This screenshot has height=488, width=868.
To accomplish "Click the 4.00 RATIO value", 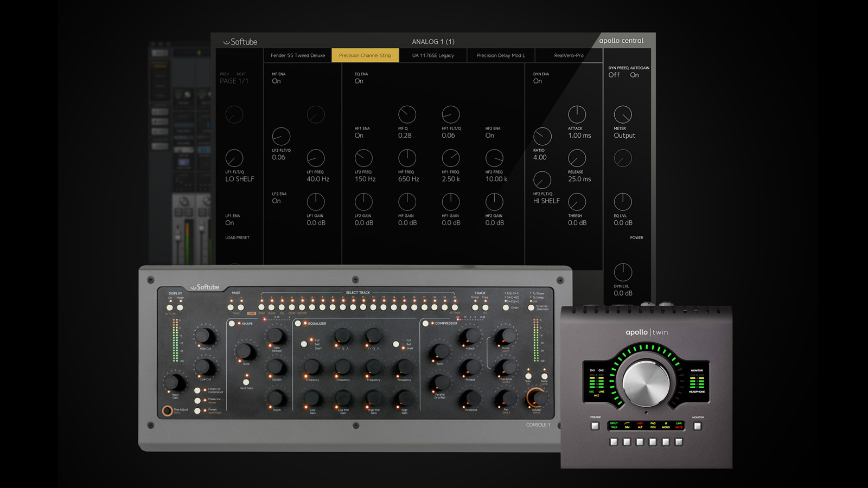I will (x=540, y=157).
